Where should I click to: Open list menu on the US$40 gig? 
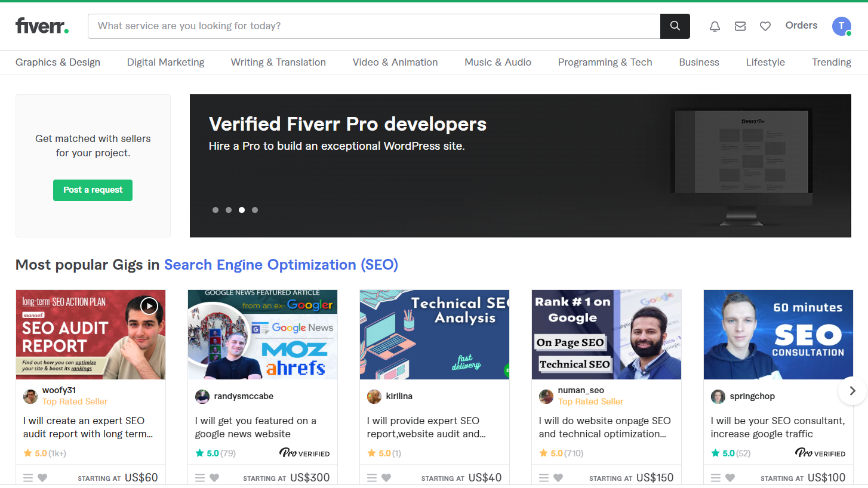(x=372, y=478)
